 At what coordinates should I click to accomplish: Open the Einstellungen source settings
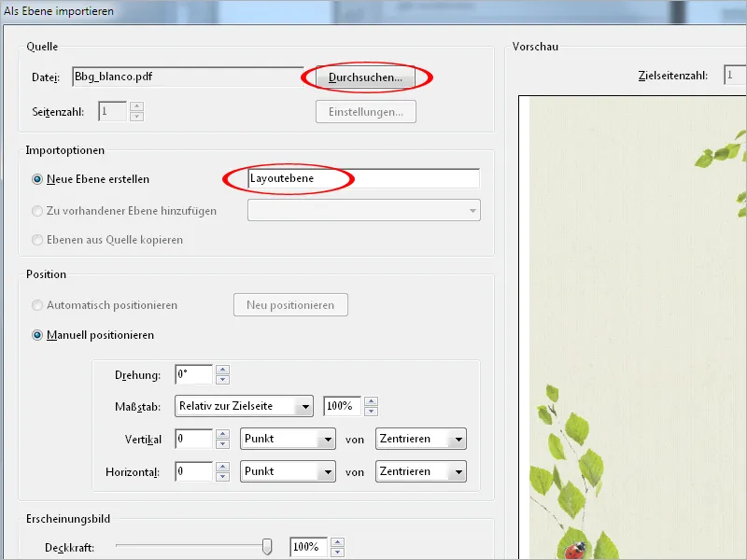coord(365,112)
